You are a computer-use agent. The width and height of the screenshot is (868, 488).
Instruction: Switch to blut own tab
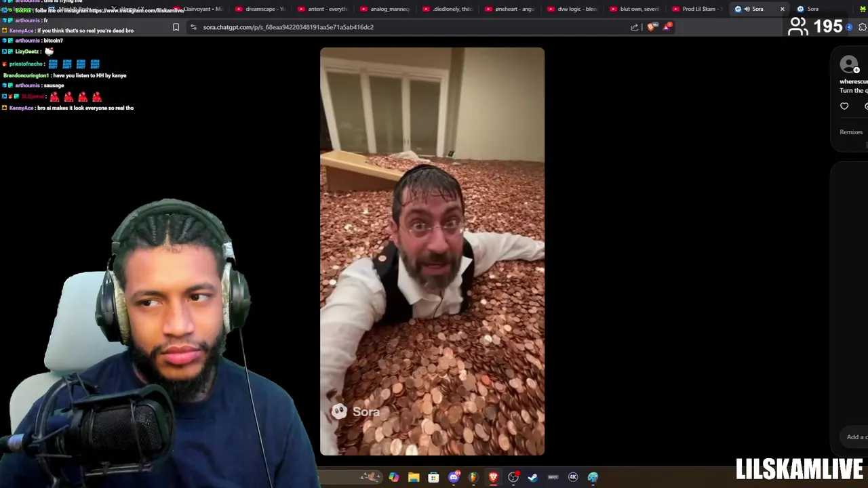tap(635, 9)
